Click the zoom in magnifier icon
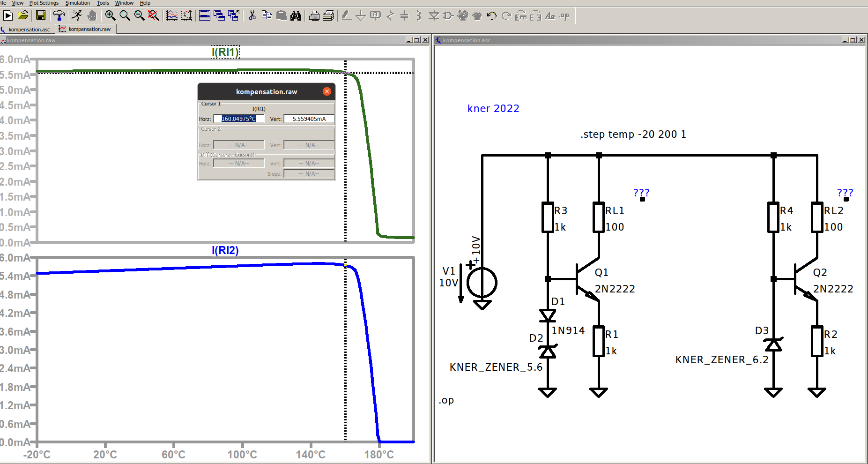 tap(110, 15)
